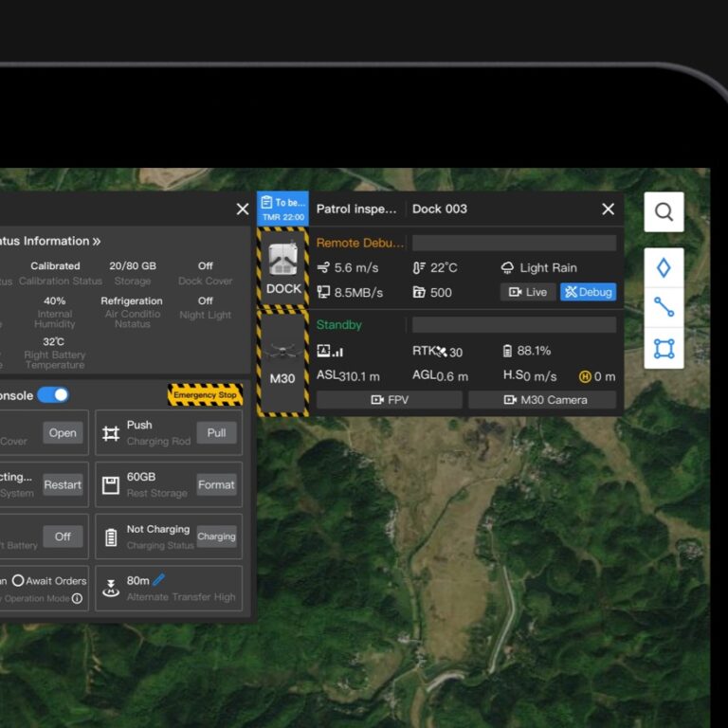Click the Pull charging rod button
The width and height of the screenshot is (728, 728).
tap(216, 432)
